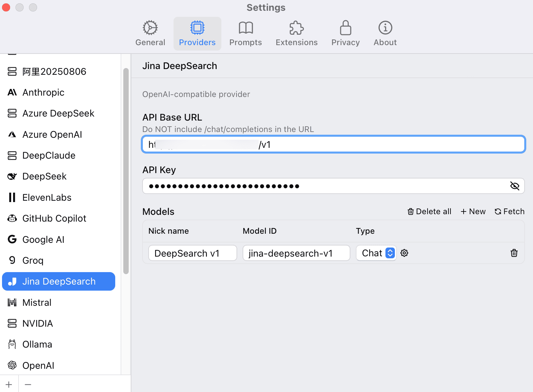Toggle API key visibility eye icon
The image size is (533, 392).
[x=514, y=186]
